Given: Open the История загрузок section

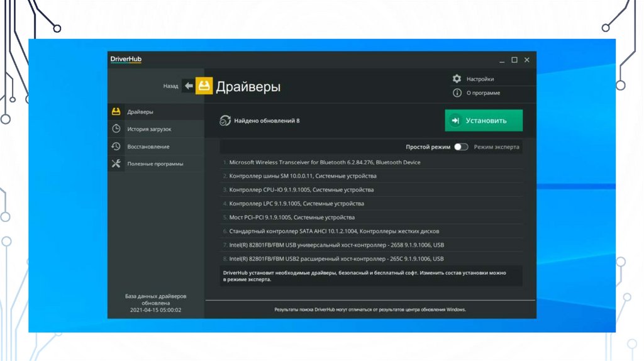Looking at the screenshot, I should click(x=156, y=129).
